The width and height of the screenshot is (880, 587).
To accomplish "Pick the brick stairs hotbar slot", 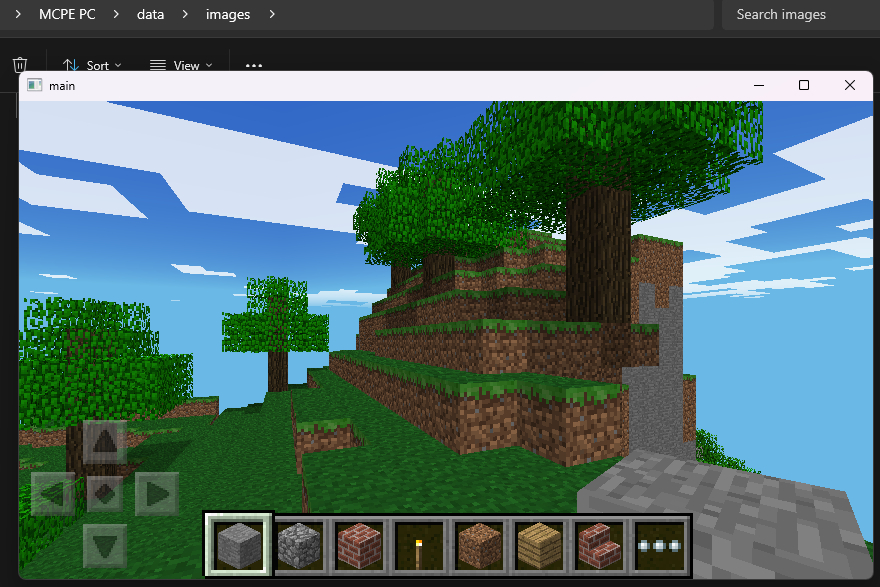I will coord(600,545).
